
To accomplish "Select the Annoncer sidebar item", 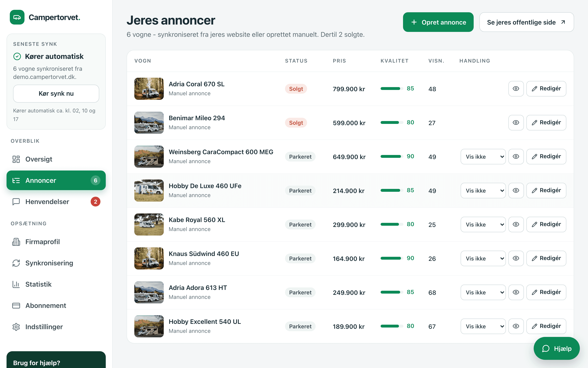I will coord(56,180).
